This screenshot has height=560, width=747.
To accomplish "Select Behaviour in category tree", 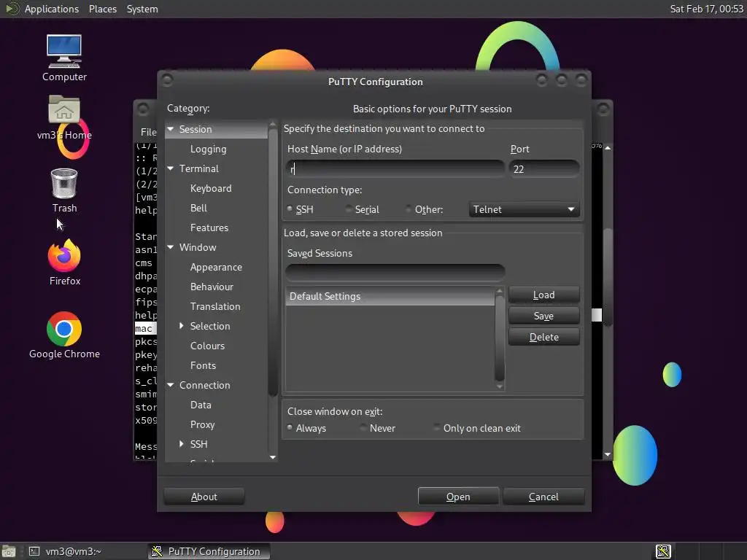I will click(x=212, y=287).
